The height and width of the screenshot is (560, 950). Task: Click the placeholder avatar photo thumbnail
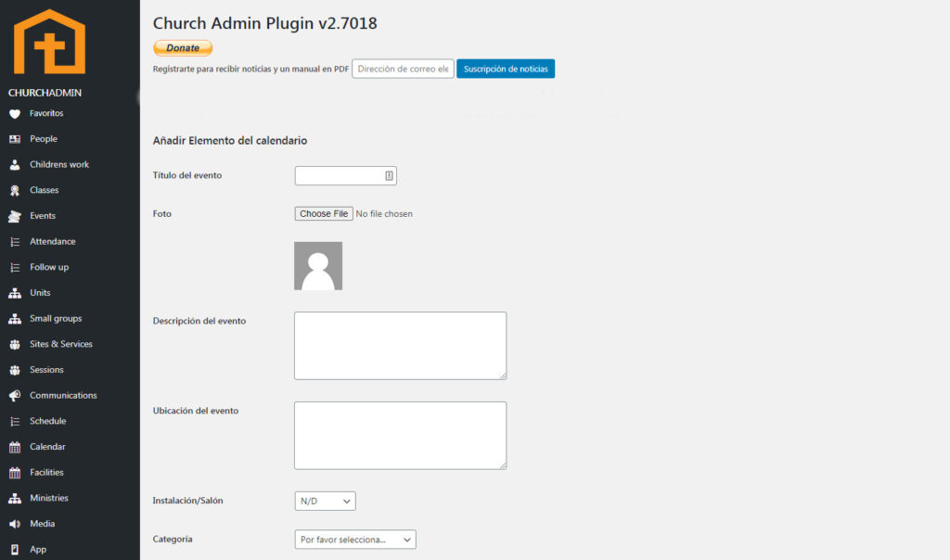tap(318, 266)
